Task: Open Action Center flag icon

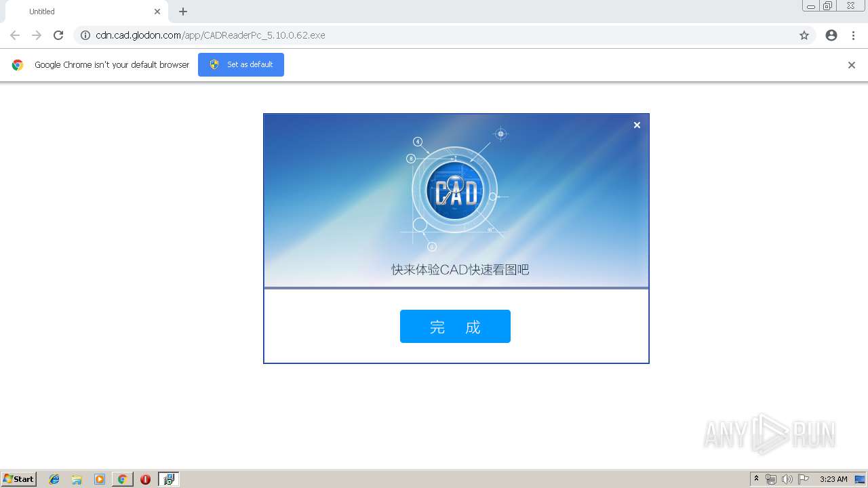Action: click(x=804, y=479)
